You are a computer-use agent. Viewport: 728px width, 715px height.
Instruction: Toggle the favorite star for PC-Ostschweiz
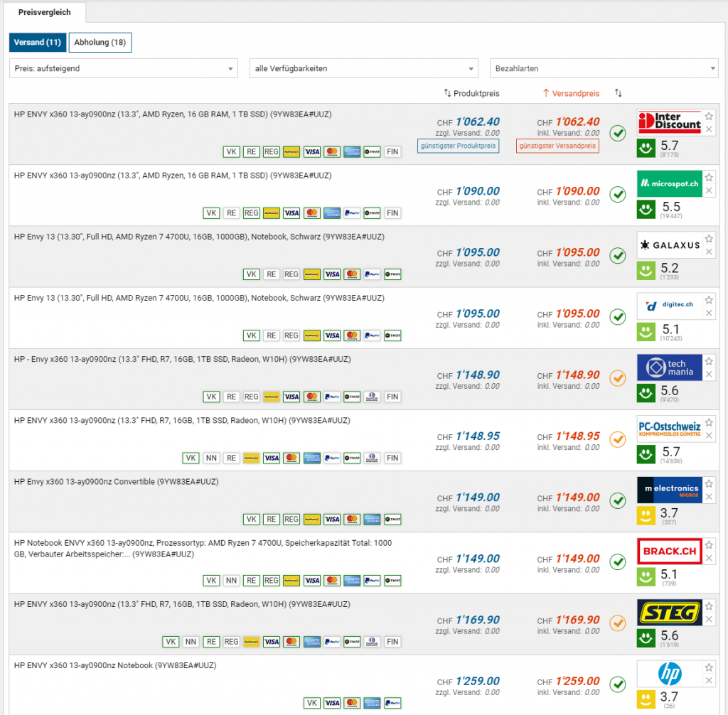click(709, 423)
